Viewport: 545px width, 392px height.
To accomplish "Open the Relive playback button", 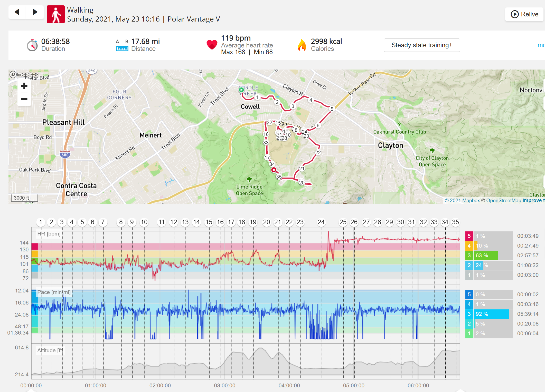I will [524, 14].
